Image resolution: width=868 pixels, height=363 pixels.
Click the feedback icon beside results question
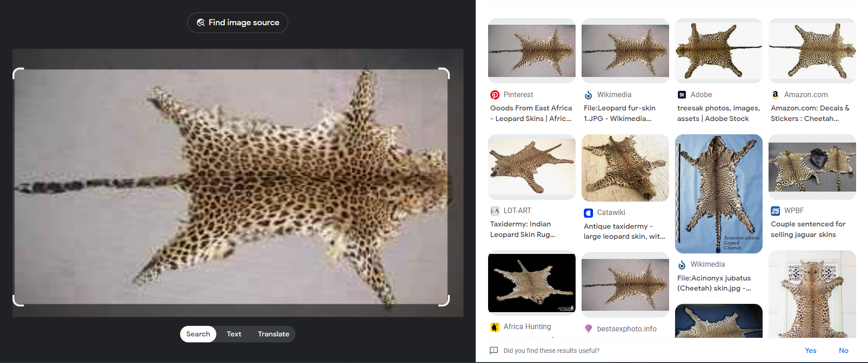tap(494, 351)
